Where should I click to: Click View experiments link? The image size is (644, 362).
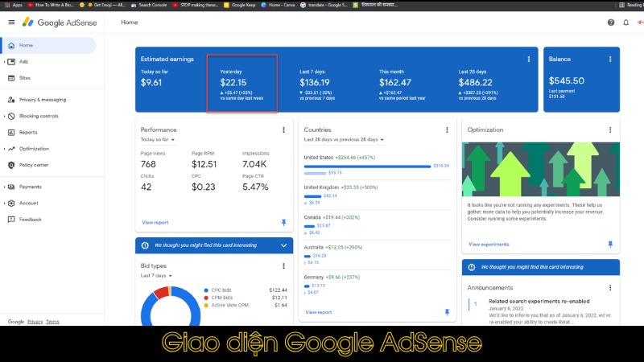[489, 245]
